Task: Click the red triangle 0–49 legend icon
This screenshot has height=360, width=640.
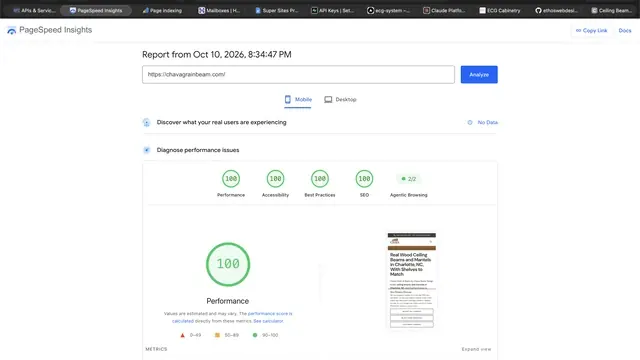Action: pos(182,335)
